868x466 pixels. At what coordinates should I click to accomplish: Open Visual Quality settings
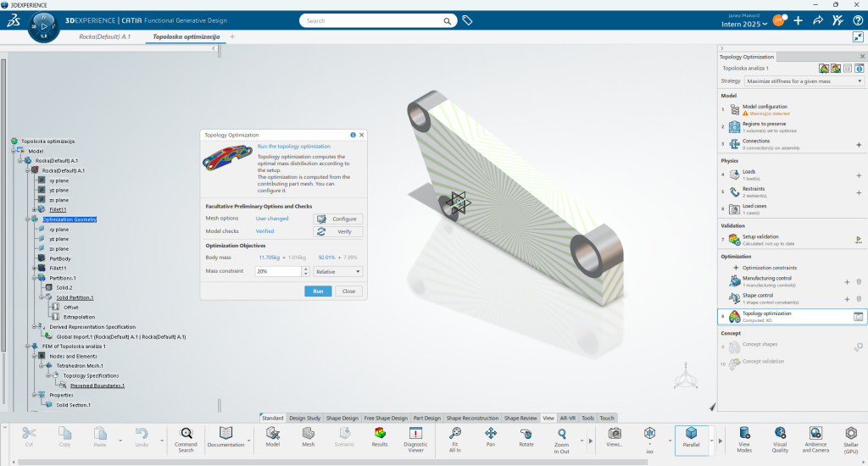pyautogui.click(x=780, y=440)
